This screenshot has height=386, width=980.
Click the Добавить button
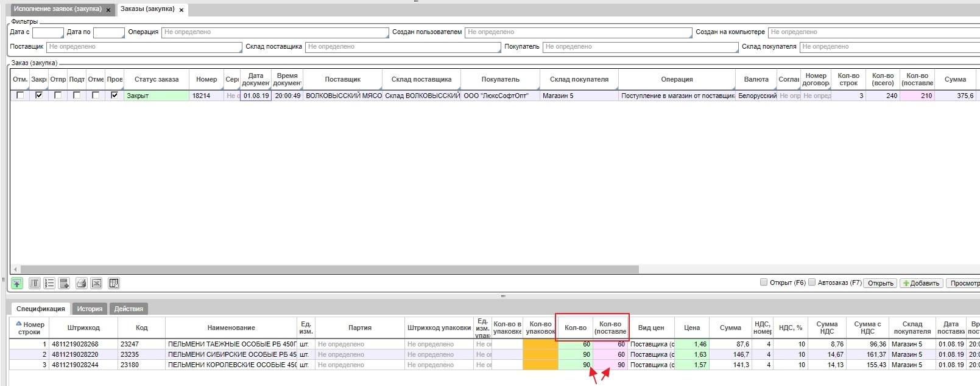coord(922,283)
